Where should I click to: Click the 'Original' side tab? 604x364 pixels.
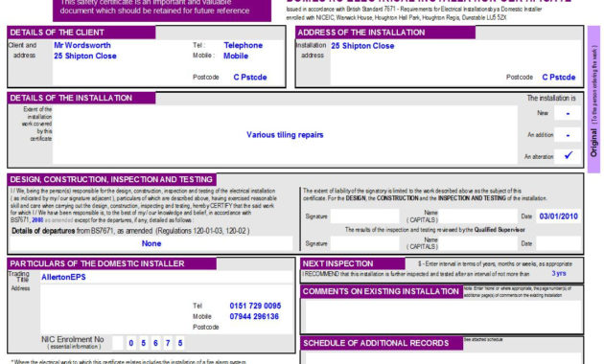point(593,100)
